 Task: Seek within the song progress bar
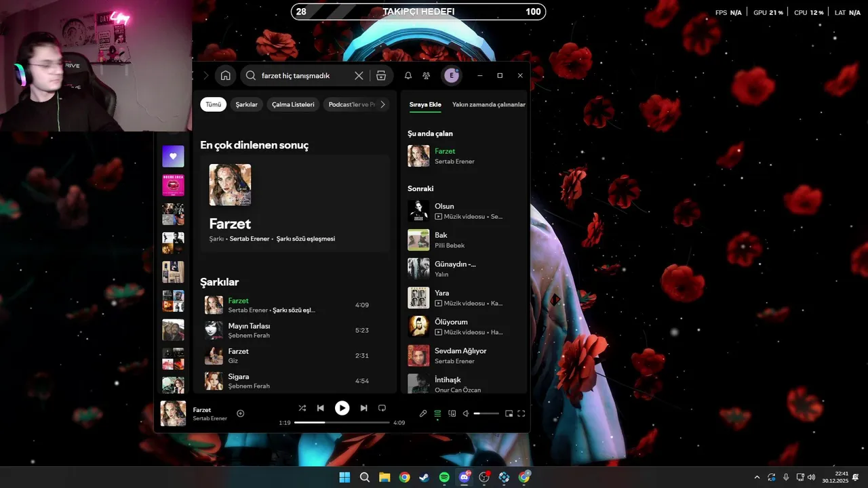(x=342, y=422)
